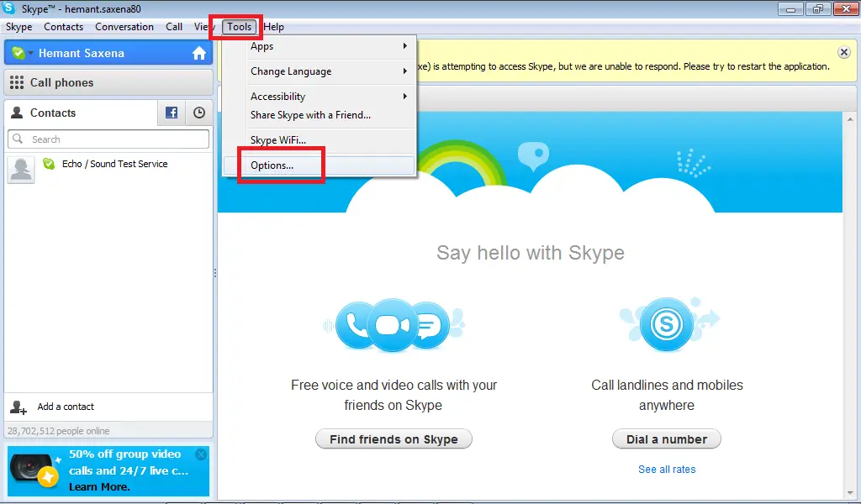Click the sidebar splitter grip handle
The image size is (861, 504).
tap(214, 273)
